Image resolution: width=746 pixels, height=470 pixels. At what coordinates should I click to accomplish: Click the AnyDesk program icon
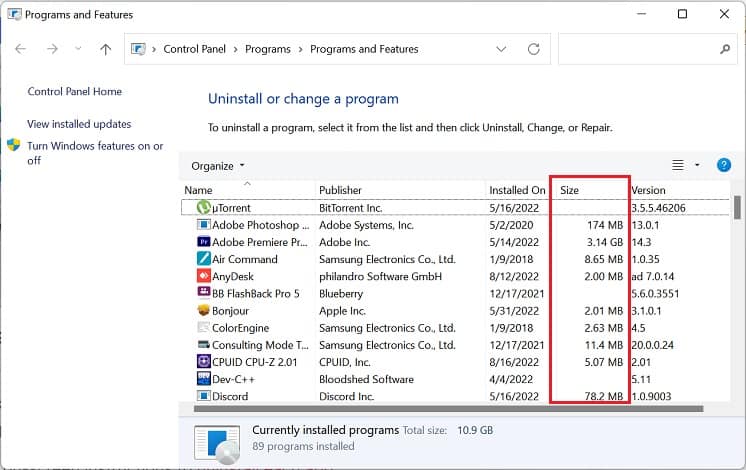(204, 276)
